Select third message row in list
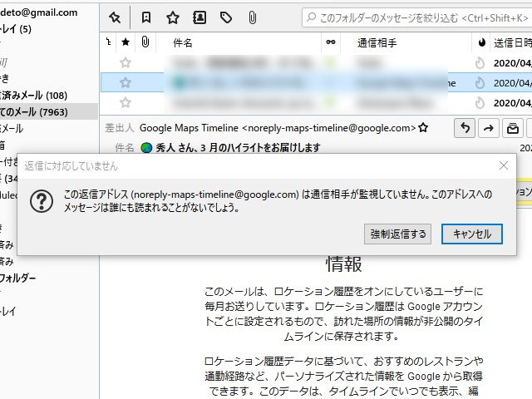532x399 pixels. [316, 103]
